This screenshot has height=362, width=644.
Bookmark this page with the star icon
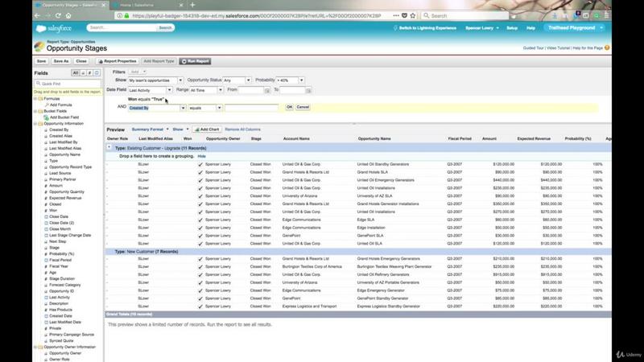click(x=413, y=15)
